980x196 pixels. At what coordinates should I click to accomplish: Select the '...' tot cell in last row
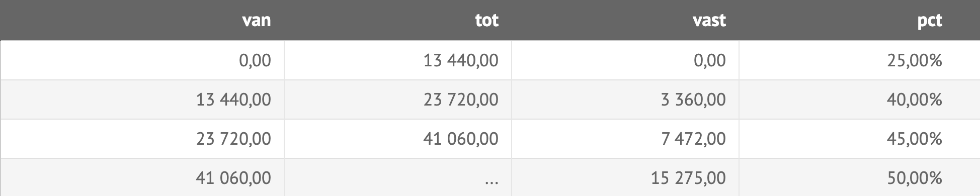point(398,177)
